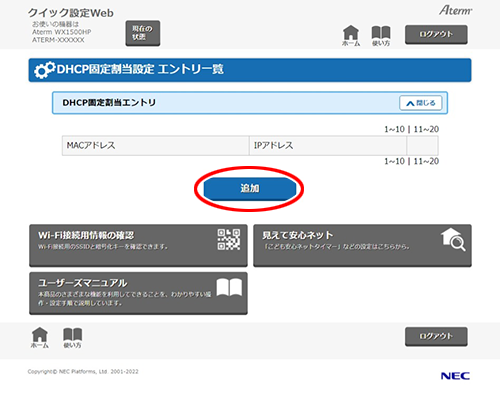Open 見えて安心ネット panel
The width and height of the screenshot is (500, 412).
coord(362,245)
